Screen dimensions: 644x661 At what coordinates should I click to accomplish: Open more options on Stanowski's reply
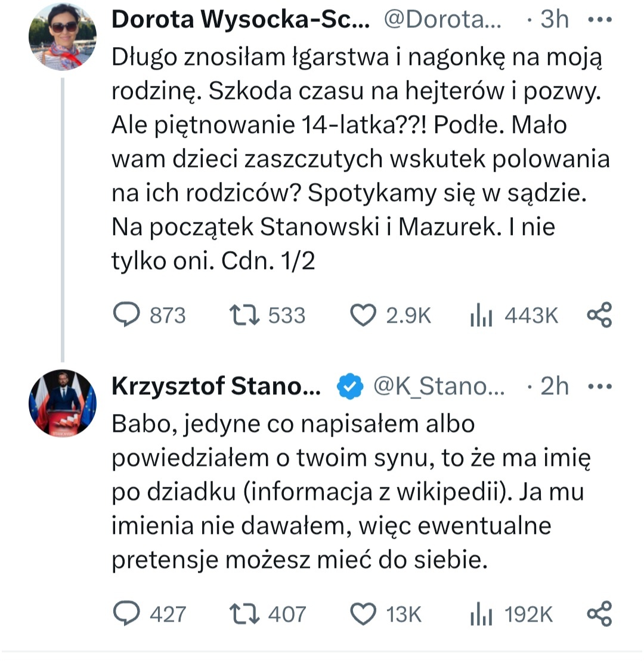(599, 388)
